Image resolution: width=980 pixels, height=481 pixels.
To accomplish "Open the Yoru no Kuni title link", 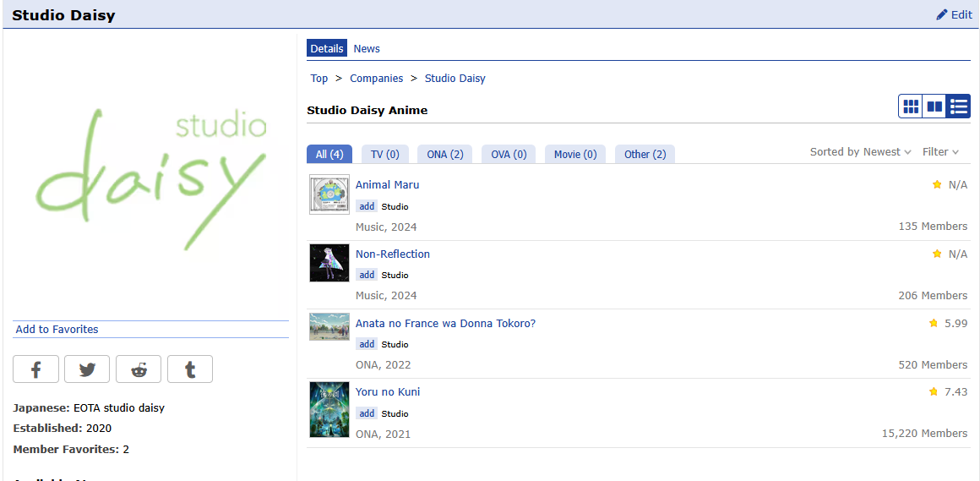I will pos(388,392).
